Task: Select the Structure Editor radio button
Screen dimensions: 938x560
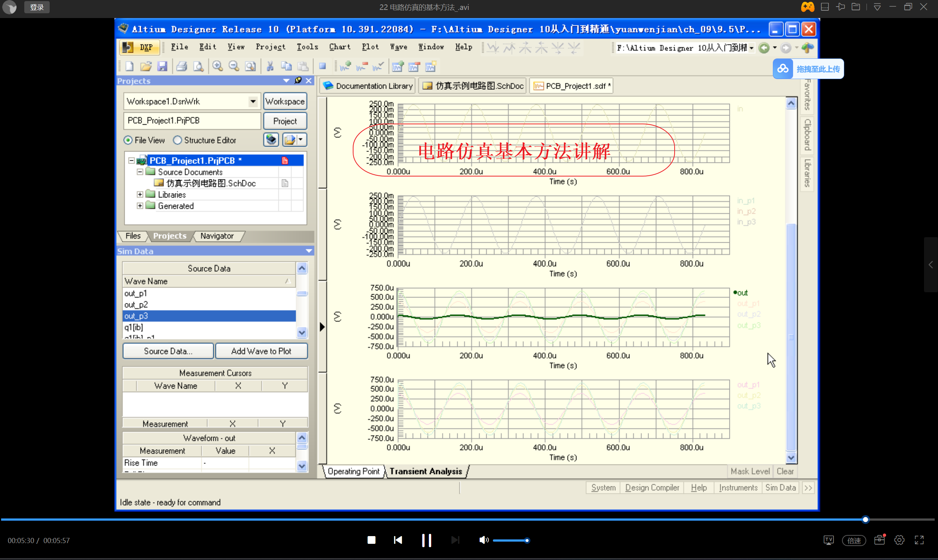Action: 177,140
